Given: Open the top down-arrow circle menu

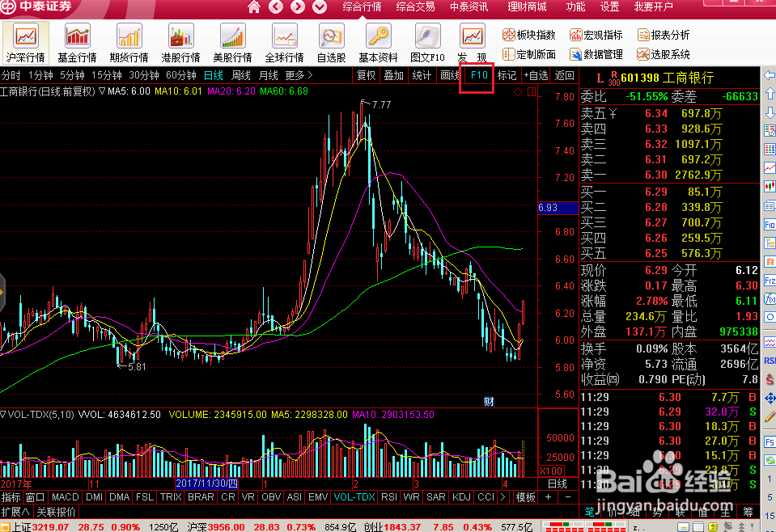Looking at the screenshot, I should coord(319,7).
